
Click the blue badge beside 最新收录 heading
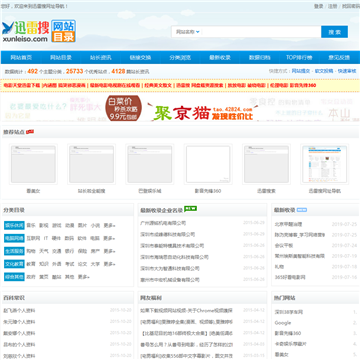point(302,210)
